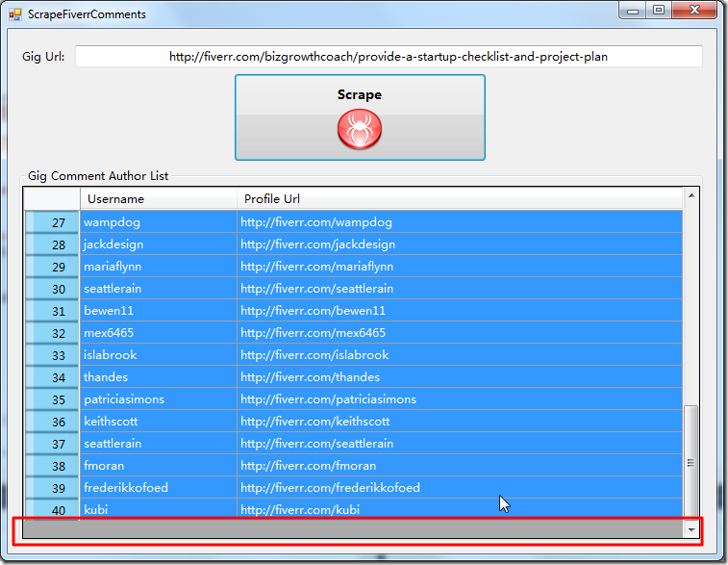This screenshot has height=565, width=728.
Task: Select row header 34
Action: 52,377
